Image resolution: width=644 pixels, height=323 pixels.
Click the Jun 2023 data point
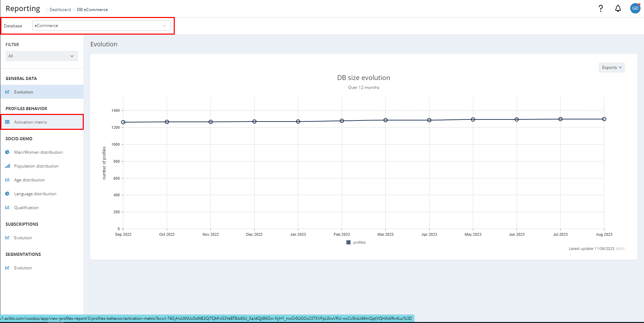tap(517, 119)
